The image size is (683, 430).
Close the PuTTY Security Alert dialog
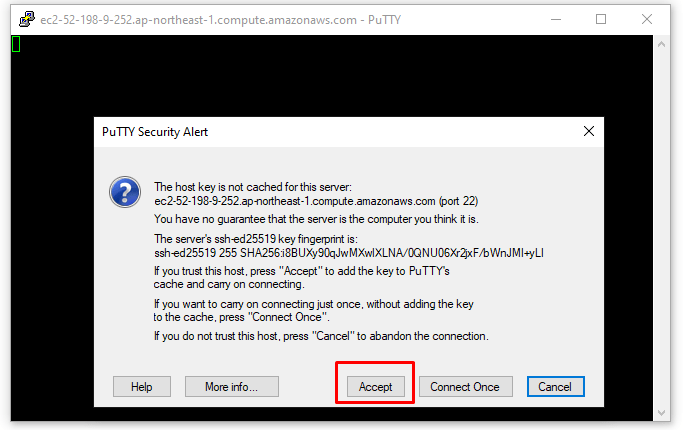[589, 131]
